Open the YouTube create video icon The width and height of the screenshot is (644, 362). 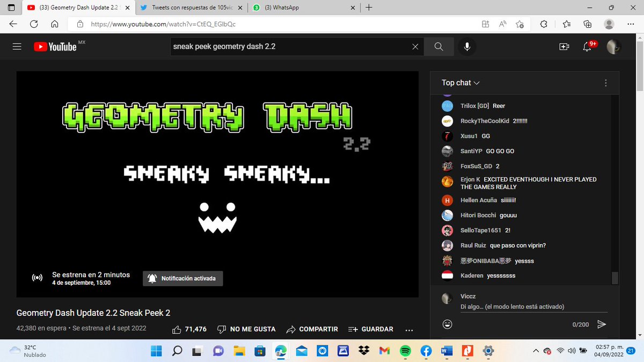[x=564, y=47]
